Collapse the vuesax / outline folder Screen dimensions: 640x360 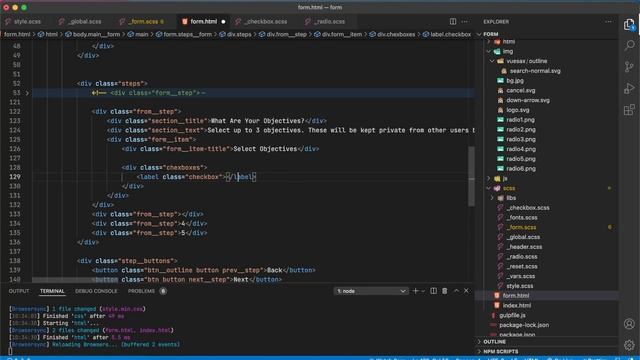point(492,61)
